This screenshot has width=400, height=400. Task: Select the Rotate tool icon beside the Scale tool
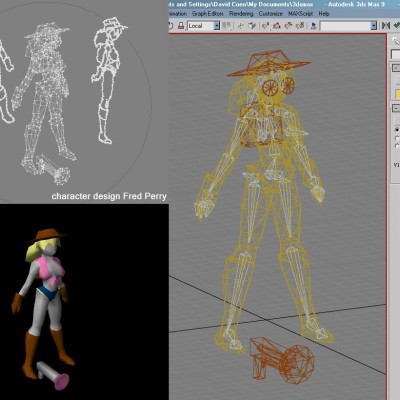click(x=171, y=26)
